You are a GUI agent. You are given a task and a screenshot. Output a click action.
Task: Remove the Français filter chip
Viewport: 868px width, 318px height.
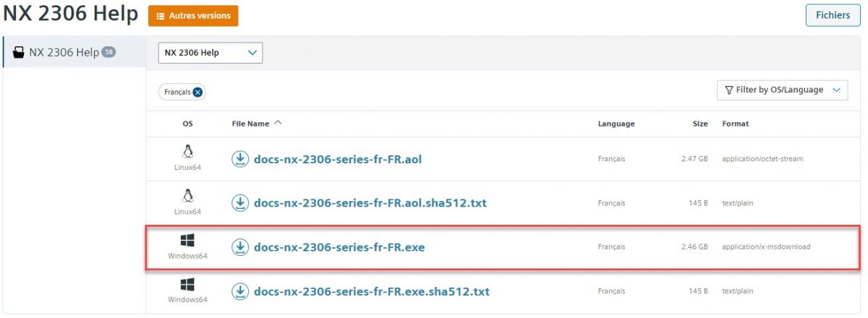click(x=197, y=93)
